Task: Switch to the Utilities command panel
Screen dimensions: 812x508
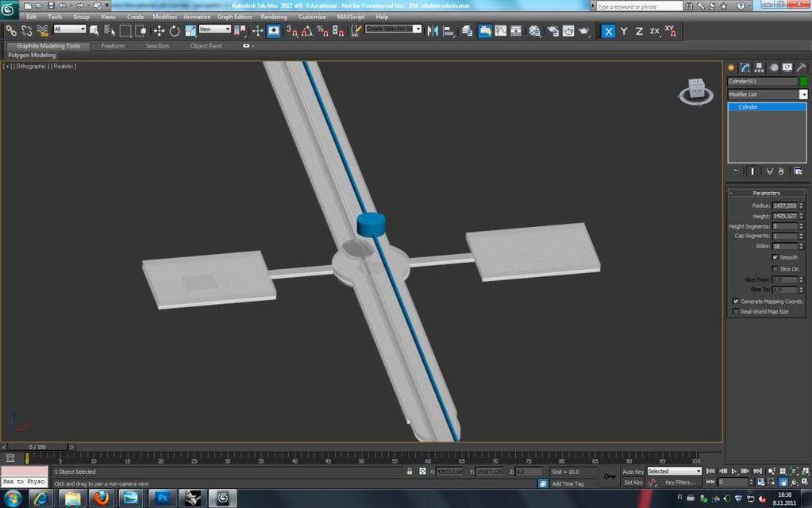Action: coord(801,67)
